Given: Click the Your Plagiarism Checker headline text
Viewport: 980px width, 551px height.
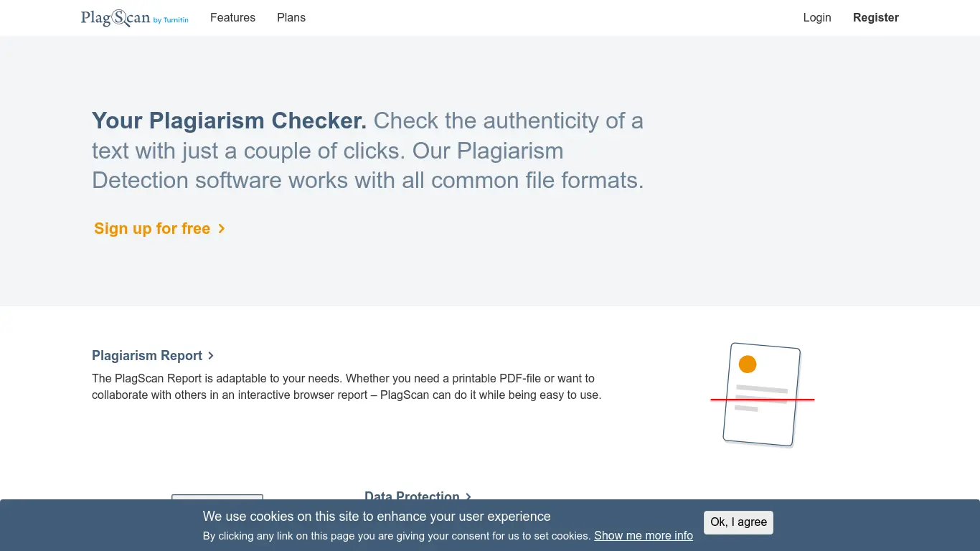Looking at the screenshot, I should pos(229,121).
